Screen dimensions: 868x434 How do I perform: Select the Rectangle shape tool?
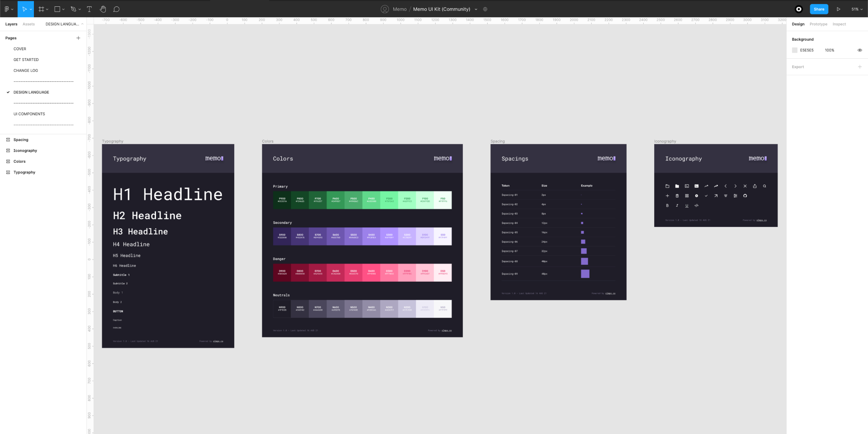coord(57,9)
